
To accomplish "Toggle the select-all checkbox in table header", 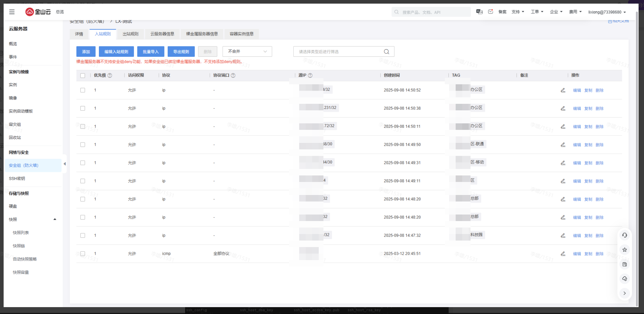I will pos(83,76).
